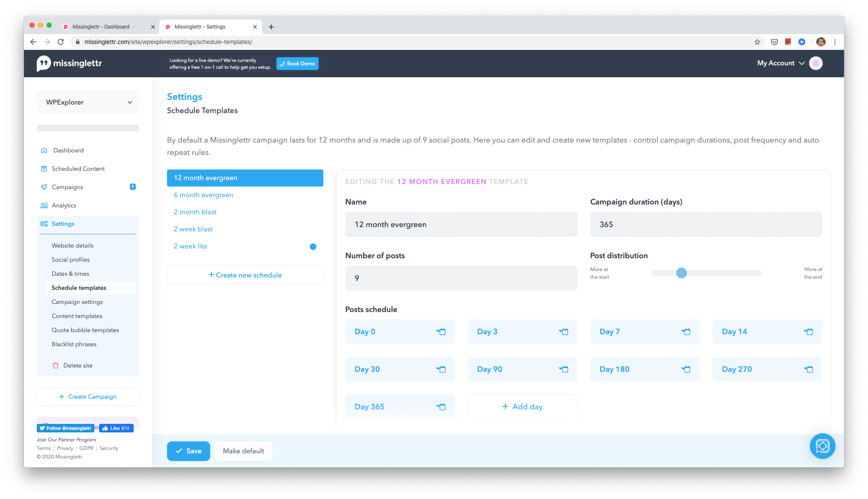Open Social profiles settings
This screenshot has width=868, height=499.
(x=70, y=260)
